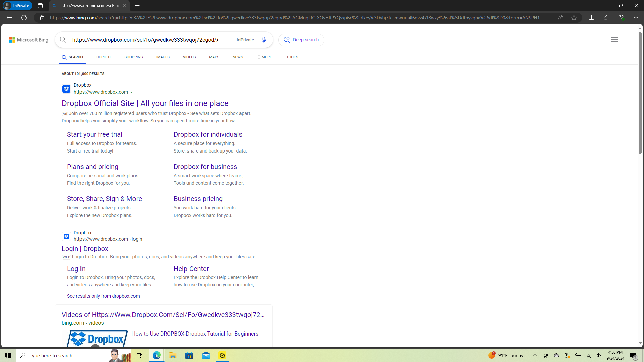Open Bing hamburger settings menu
This screenshot has height=362, width=644.
tap(614, 40)
